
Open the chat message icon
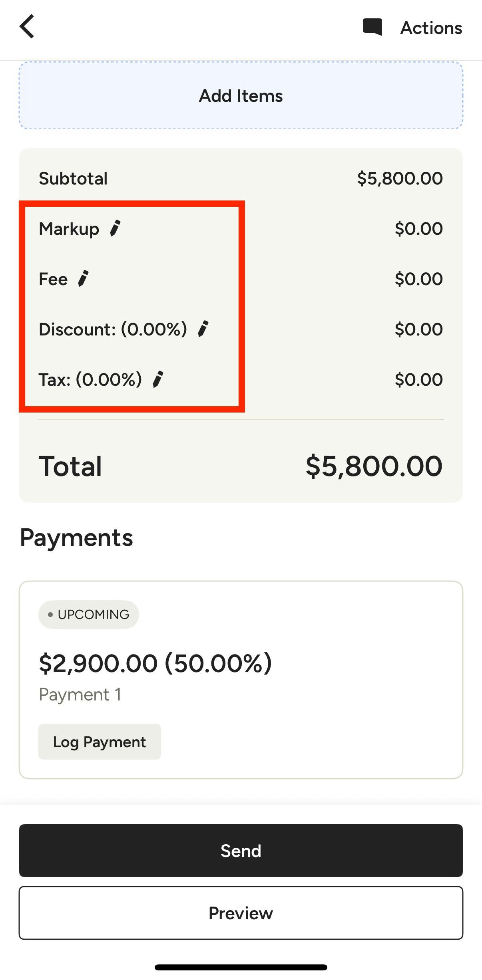(372, 27)
